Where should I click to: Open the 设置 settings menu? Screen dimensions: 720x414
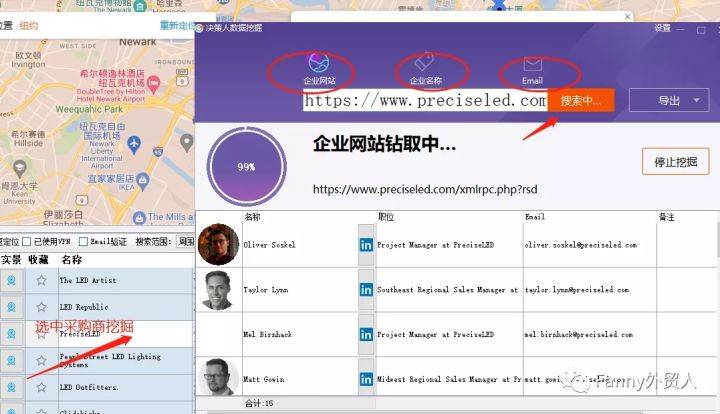[662, 29]
